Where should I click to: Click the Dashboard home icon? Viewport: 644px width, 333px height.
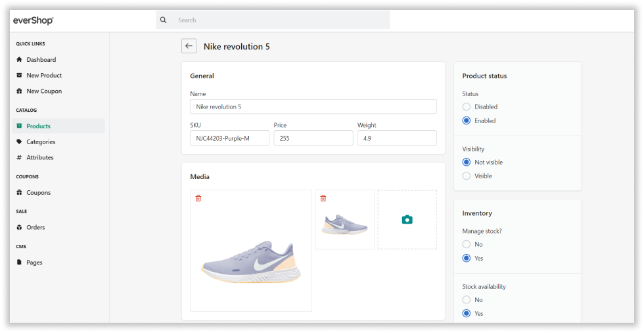click(19, 60)
